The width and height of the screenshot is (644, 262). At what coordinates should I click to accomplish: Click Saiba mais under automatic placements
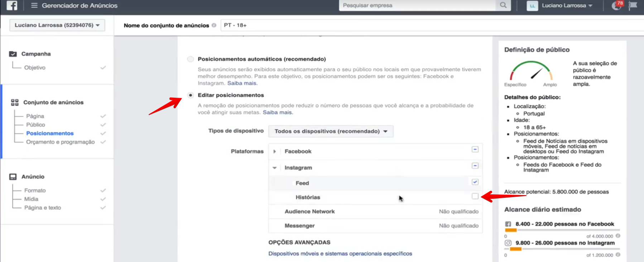pos(242,83)
